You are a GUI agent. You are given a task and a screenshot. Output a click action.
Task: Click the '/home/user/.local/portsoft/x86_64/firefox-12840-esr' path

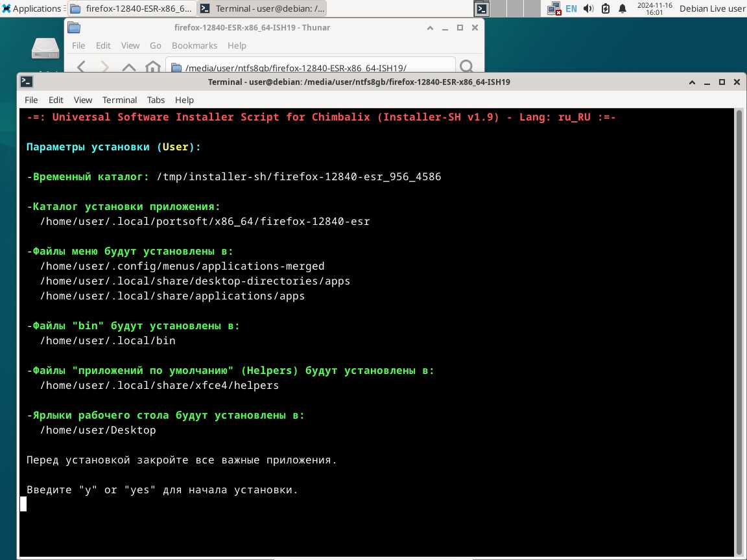[x=205, y=222]
